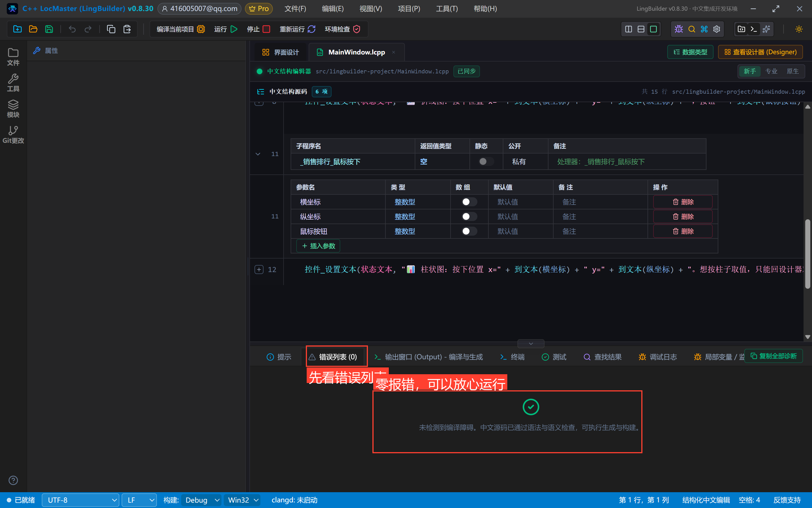Open the Debug build configuration dropdown
The height and width of the screenshot is (508, 812).
[x=201, y=500]
